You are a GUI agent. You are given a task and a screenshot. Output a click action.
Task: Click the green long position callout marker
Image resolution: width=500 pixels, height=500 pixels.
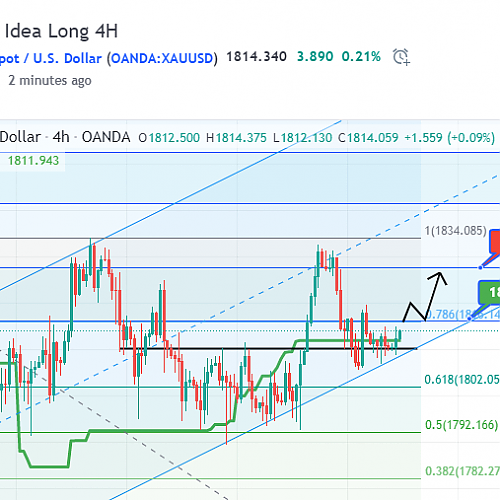(x=489, y=293)
